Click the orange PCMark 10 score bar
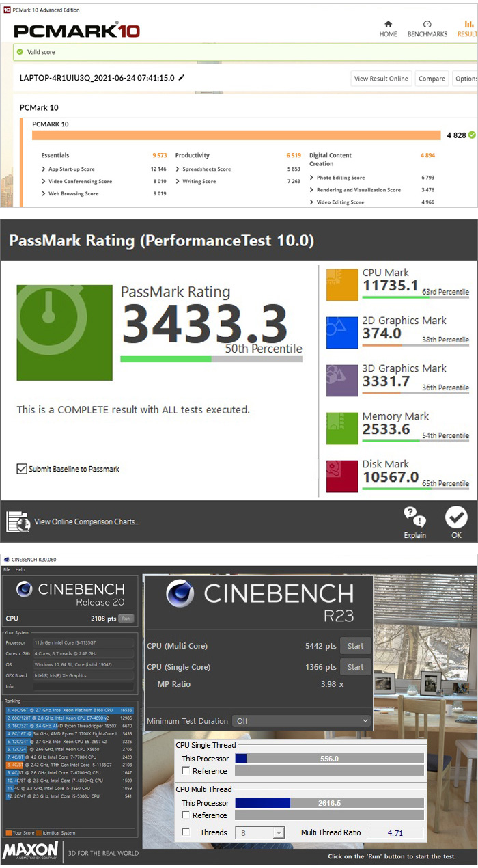Viewport: 478px width, 868px height. point(236,135)
